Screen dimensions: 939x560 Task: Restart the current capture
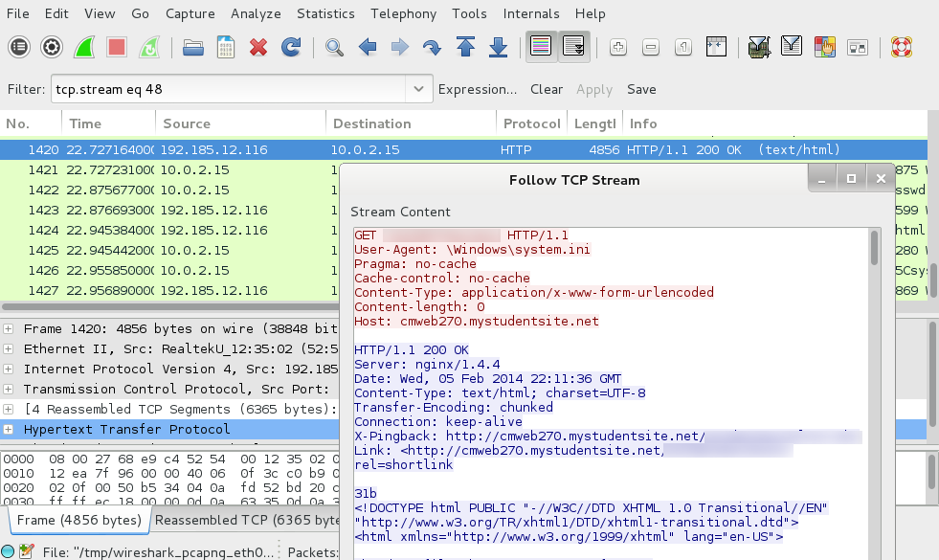tap(149, 47)
